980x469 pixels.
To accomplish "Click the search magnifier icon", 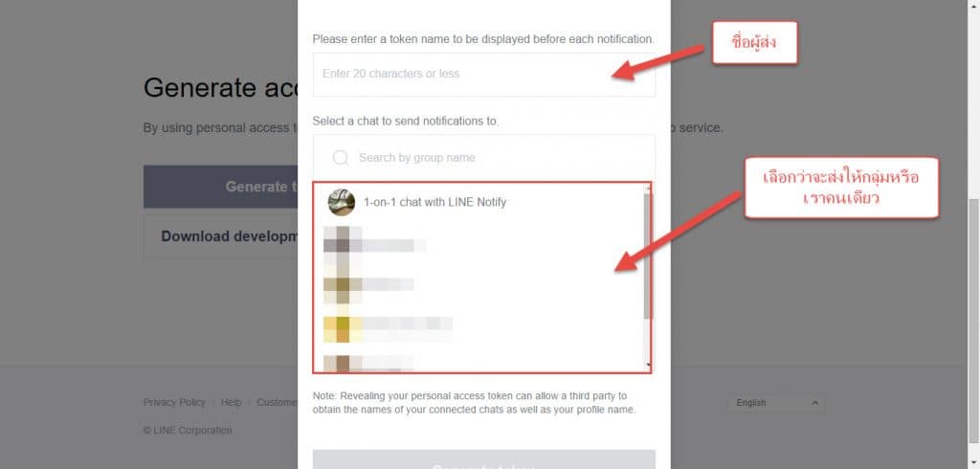I will point(341,158).
